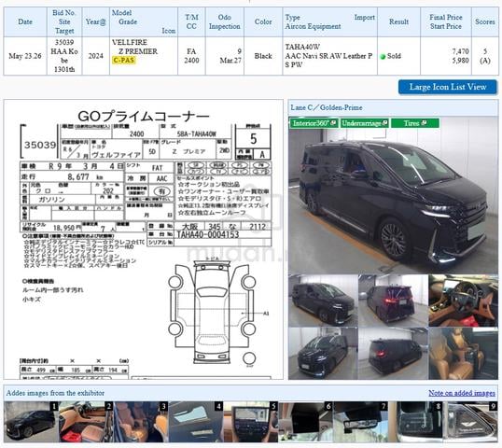Open the rear tail-light view thumbnail
Screen dimensions: 502x448
pyautogui.click(x=393, y=301)
